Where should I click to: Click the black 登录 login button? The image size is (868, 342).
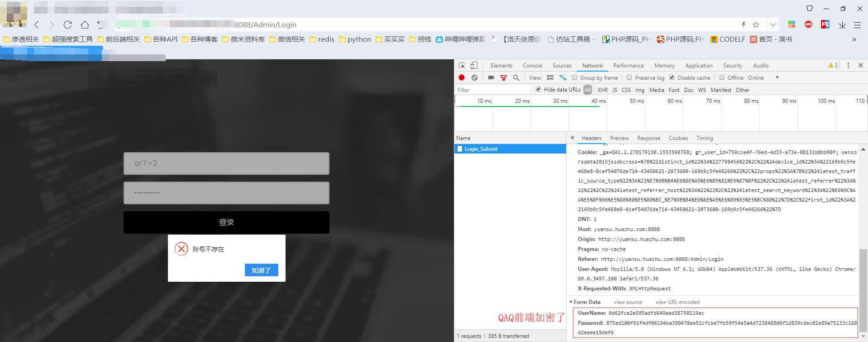click(226, 222)
